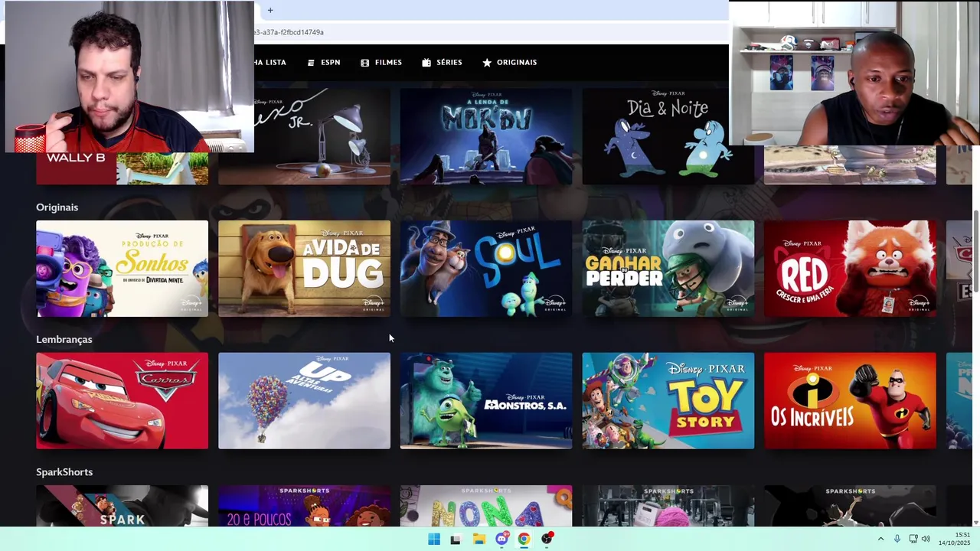Click the Lembranças row heading

64,340
